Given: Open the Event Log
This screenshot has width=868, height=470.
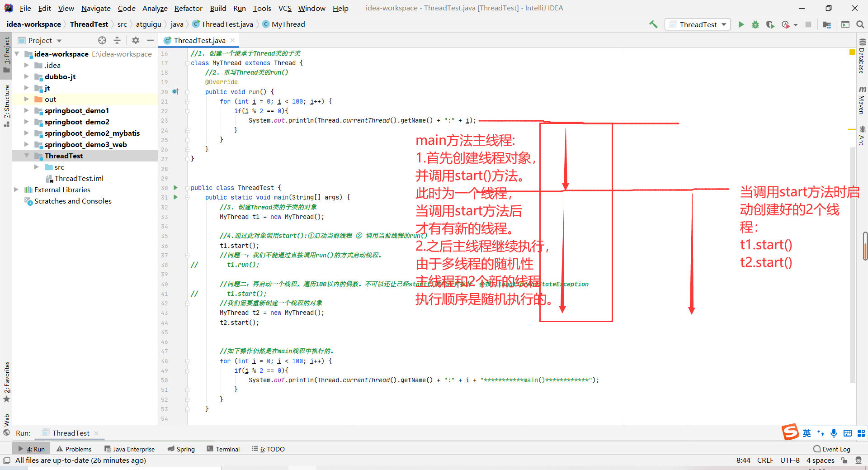Looking at the screenshot, I should click(x=831, y=449).
